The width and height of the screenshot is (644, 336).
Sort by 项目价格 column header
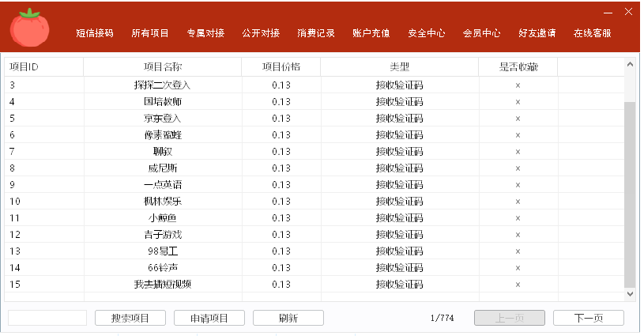[x=281, y=67]
